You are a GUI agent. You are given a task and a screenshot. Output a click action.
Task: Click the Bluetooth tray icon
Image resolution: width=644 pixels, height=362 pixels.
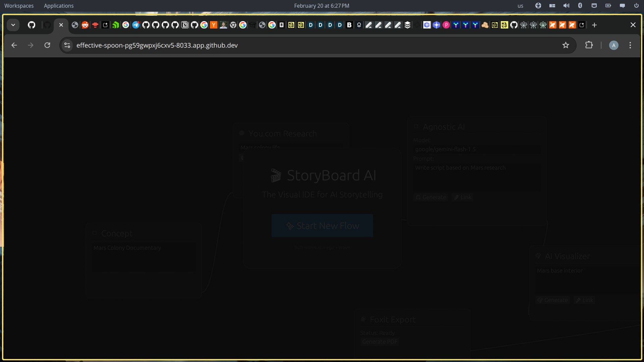(580, 6)
